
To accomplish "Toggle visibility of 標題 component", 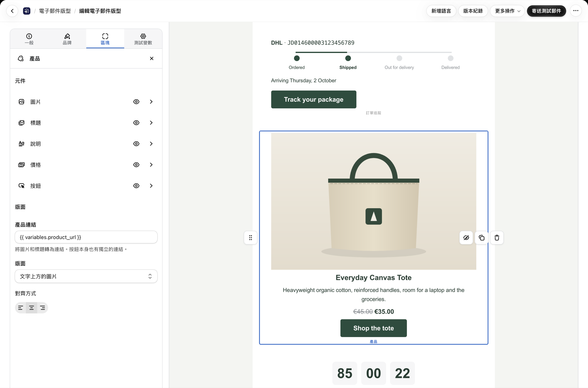I will (x=136, y=123).
